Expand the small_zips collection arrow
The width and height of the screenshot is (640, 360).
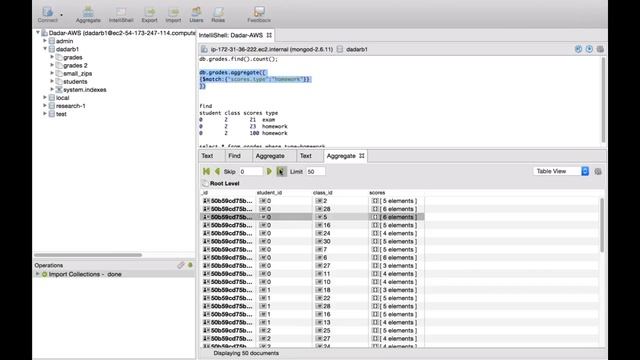[x=52, y=73]
